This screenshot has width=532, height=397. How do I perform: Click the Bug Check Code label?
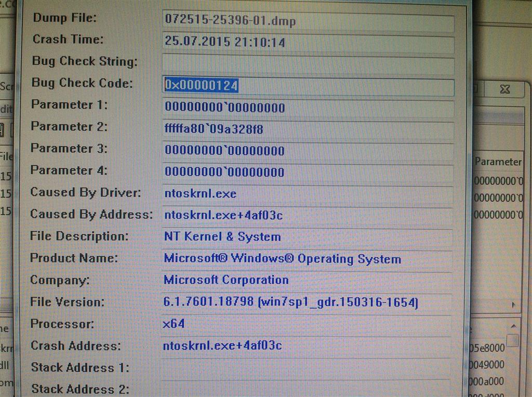[x=82, y=83]
